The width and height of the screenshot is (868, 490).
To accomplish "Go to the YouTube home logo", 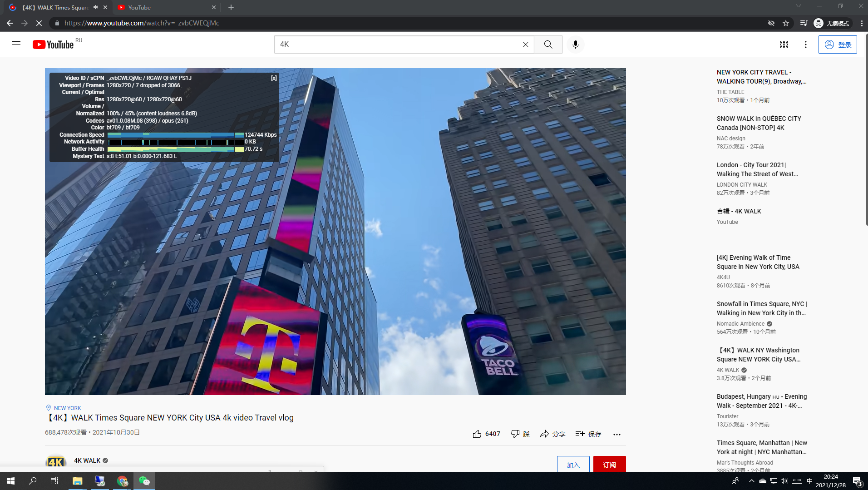I will [x=53, y=45].
